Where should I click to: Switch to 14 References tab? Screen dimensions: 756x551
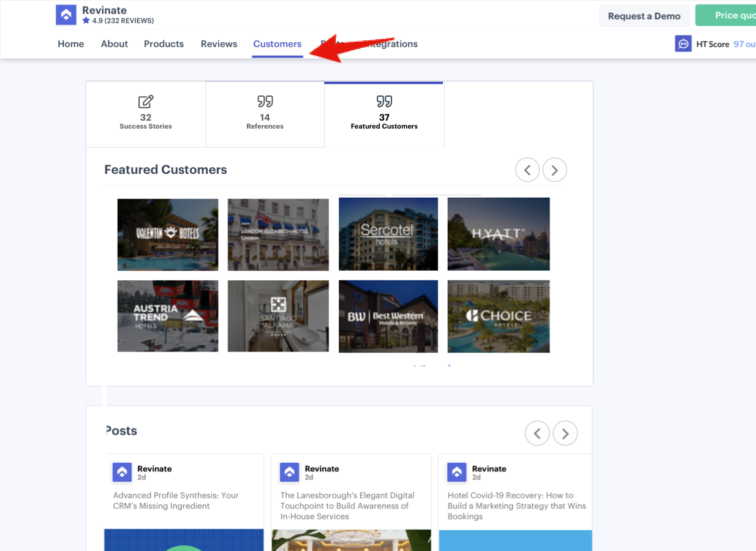tap(265, 114)
